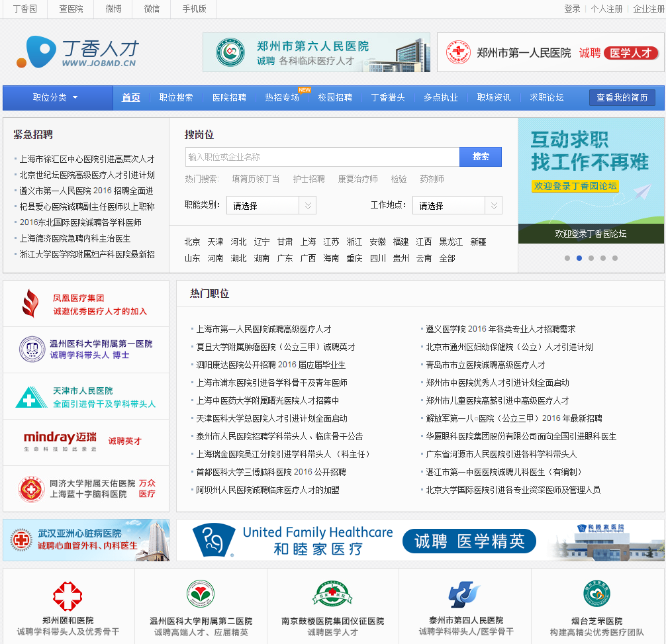Click the 凤凰医疗集团 flame logo
The image size is (666, 644).
tap(30, 303)
